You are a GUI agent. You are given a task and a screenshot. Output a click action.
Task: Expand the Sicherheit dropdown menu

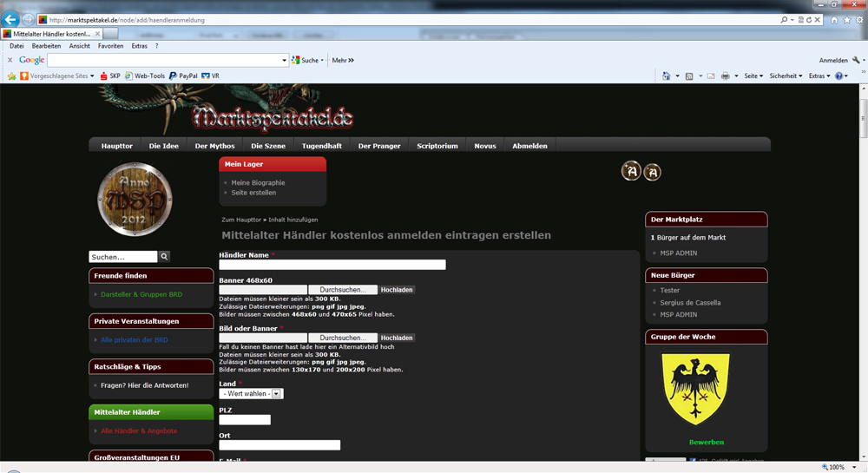786,76
